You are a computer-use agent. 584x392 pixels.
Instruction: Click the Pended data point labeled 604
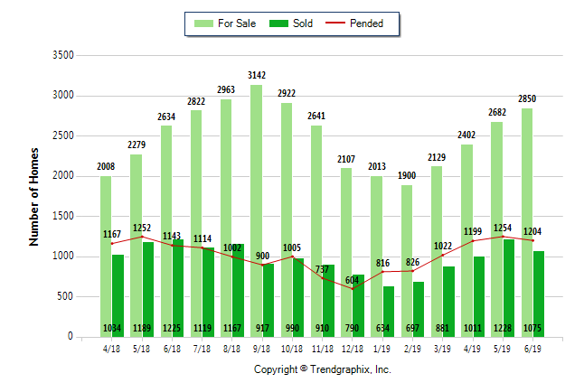(352, 288)
